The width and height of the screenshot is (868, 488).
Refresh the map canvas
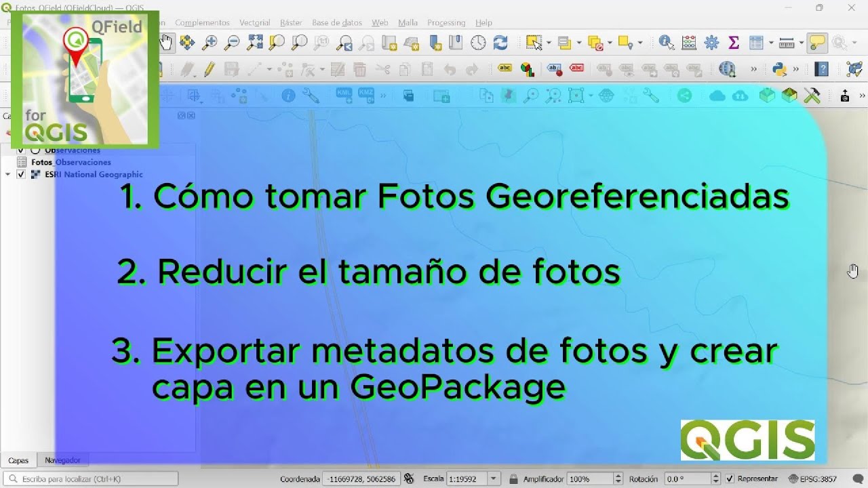[x=500, y=43]
